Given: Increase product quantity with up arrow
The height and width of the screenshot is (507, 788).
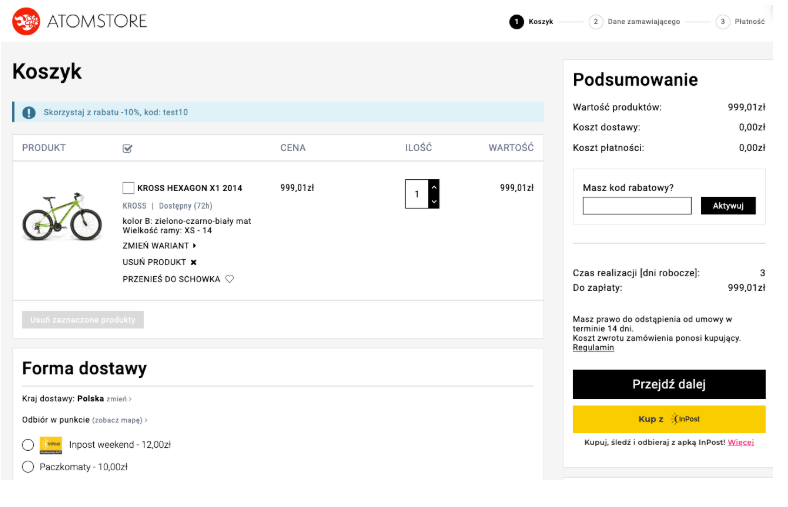Looking at the screenshot, I should 433,186.
